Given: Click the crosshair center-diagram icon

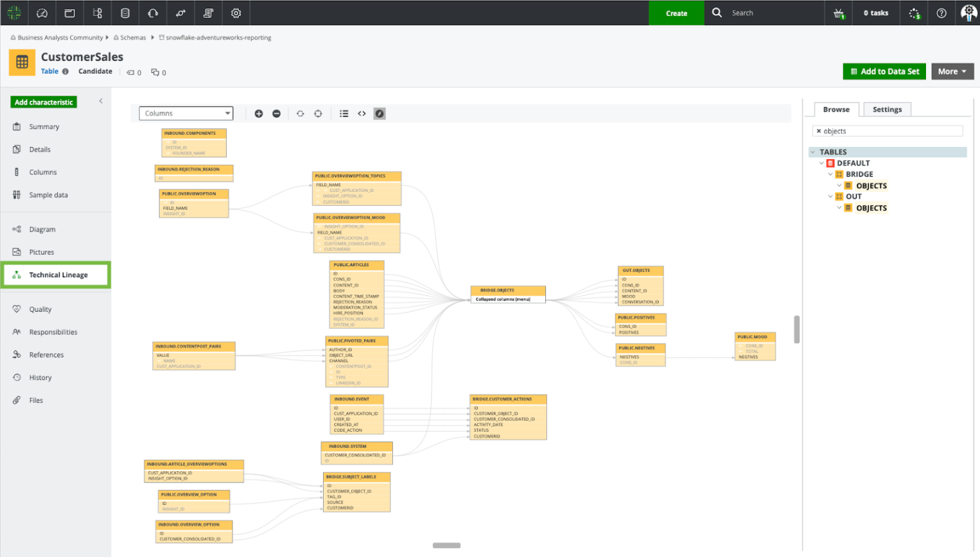Looking at the screenshot, I should click(x=318, y=114).
